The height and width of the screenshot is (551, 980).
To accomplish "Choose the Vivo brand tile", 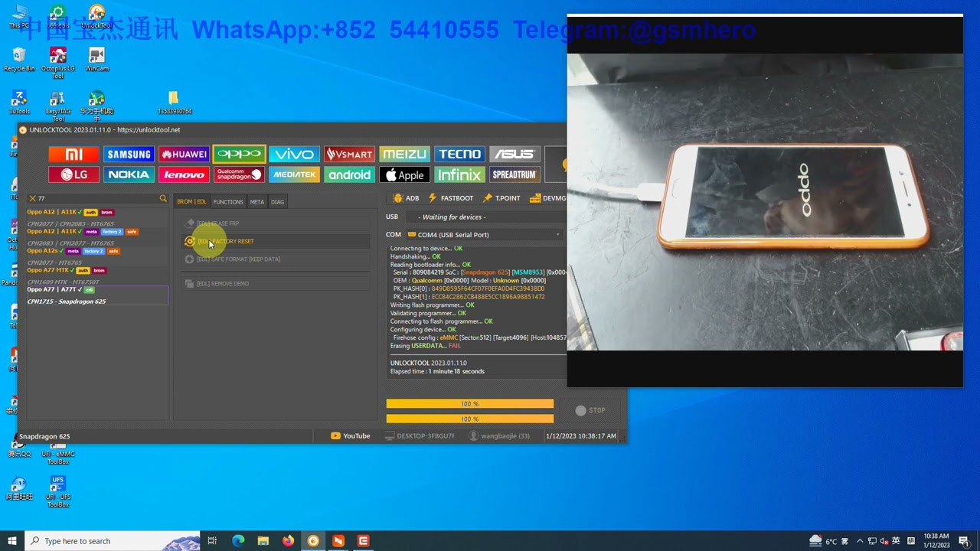I will pos(294,155).
